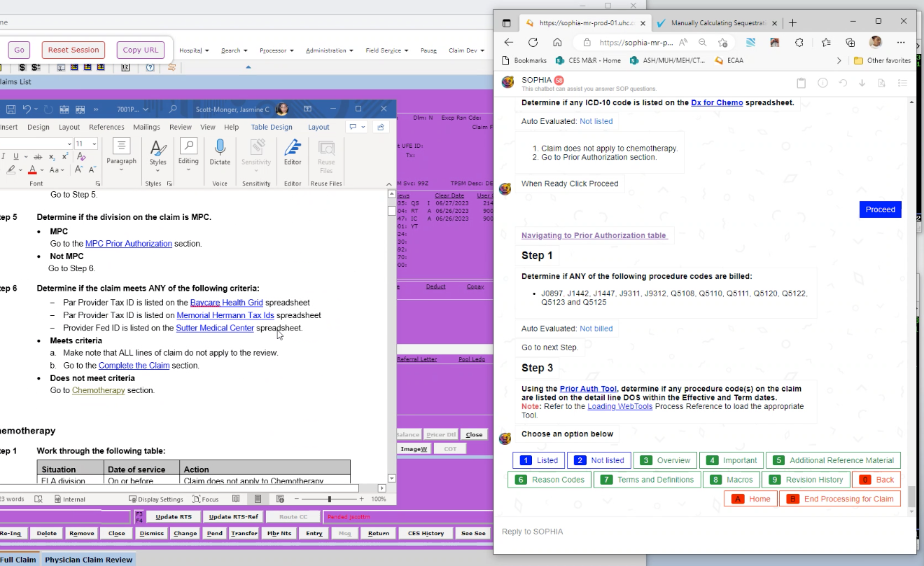
Task: Apply superscript formatting in Word
Action: tap(64, 157)
